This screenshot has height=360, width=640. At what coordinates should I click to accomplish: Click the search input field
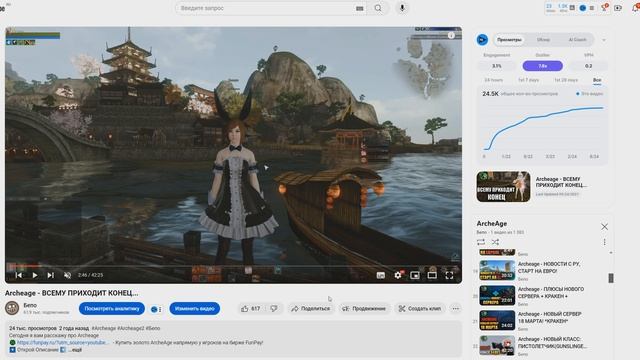click(265, 8)
